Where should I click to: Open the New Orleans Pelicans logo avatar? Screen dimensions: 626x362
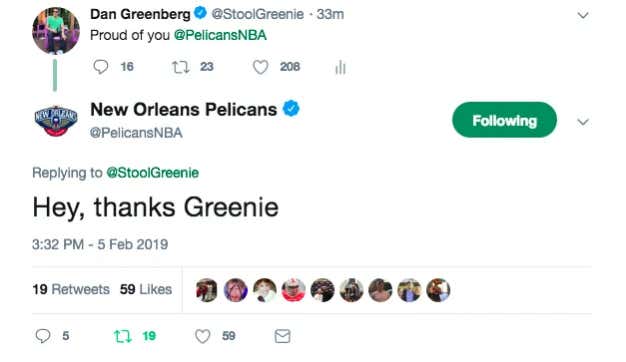tap(56, 121)
